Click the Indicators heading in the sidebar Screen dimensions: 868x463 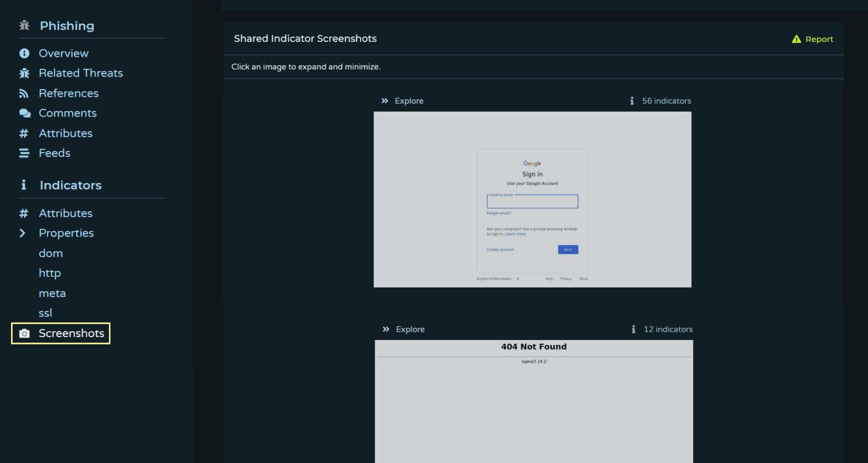(70, 185)
